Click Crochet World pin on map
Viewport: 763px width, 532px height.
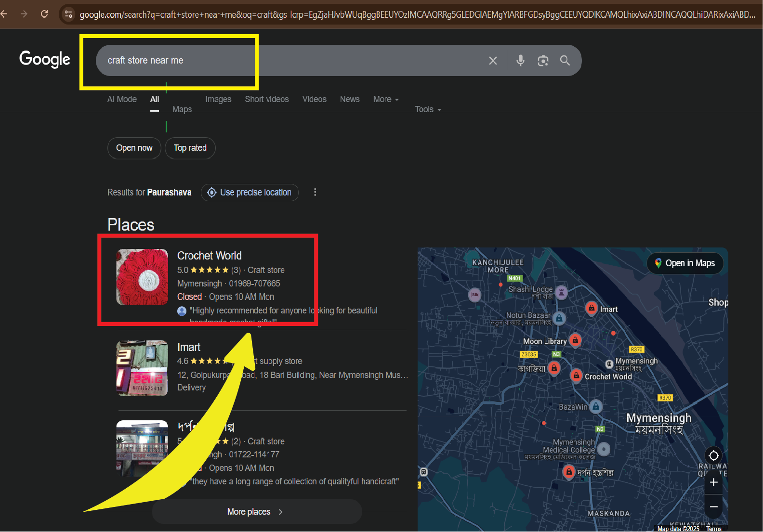(576, 376)
